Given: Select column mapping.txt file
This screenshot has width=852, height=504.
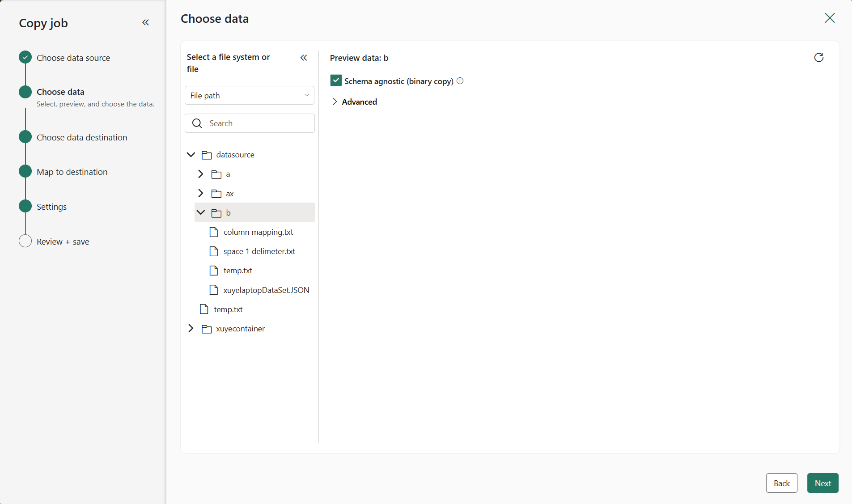Looking at the screenshot, I should coord(259,232).
